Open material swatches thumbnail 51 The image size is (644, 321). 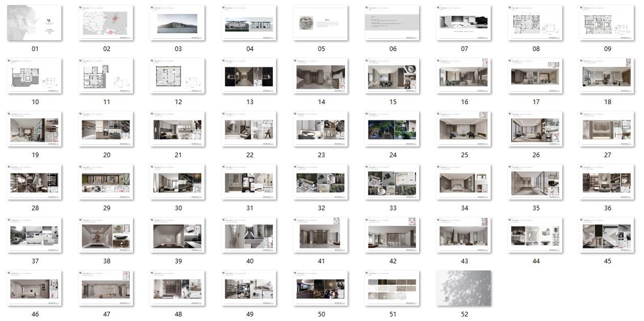click(393, 288)
